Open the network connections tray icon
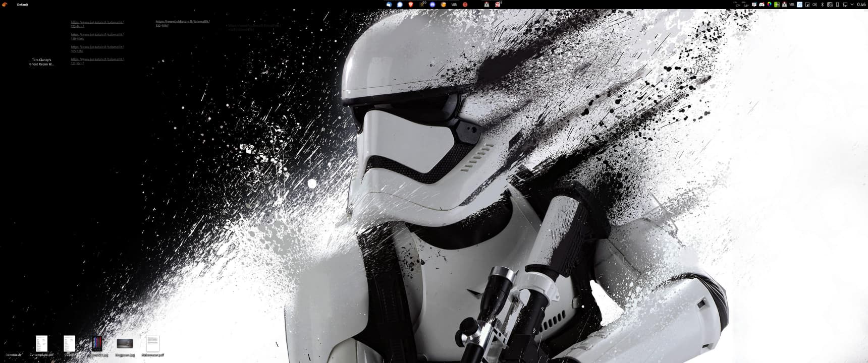868x363 pixels. tap(845, 5)
